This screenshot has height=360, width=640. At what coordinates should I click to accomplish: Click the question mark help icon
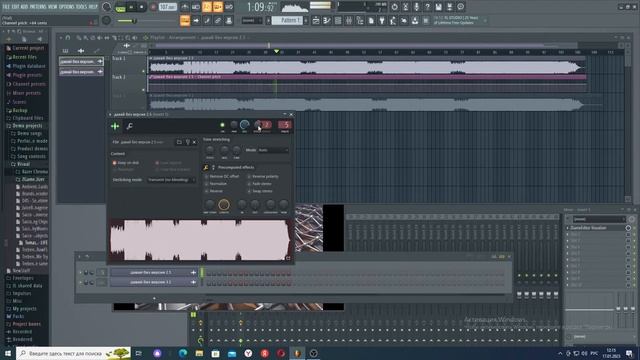pos(427,7)
